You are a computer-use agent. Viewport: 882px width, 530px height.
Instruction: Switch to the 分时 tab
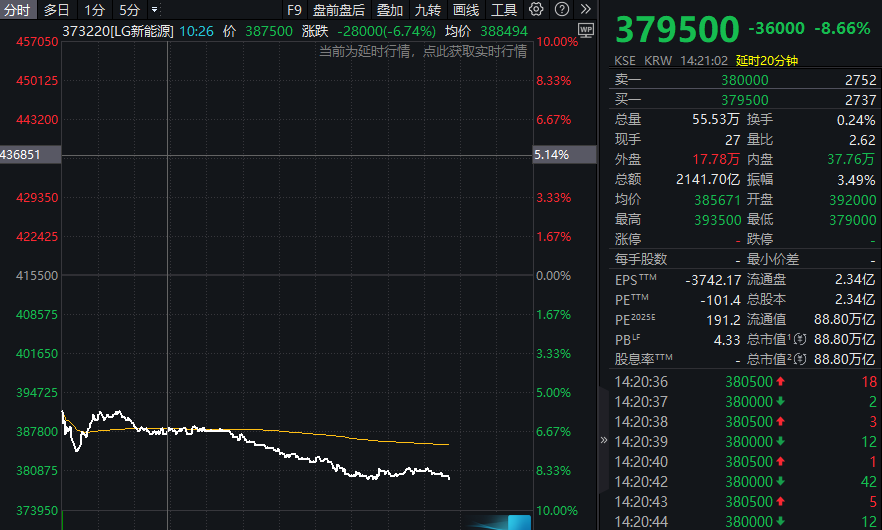tap(19, 10)
